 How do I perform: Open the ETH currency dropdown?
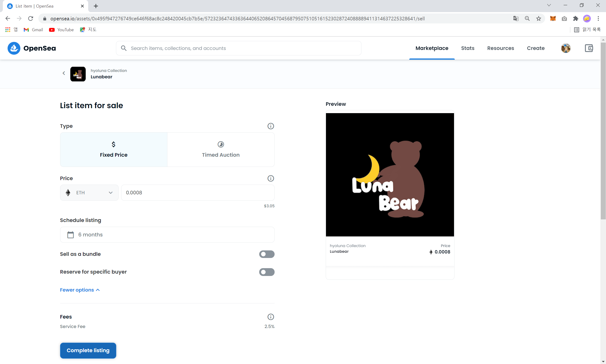(89, 193)
